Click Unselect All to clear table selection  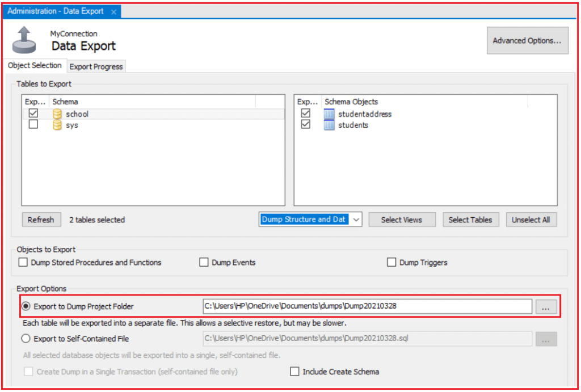531,220
